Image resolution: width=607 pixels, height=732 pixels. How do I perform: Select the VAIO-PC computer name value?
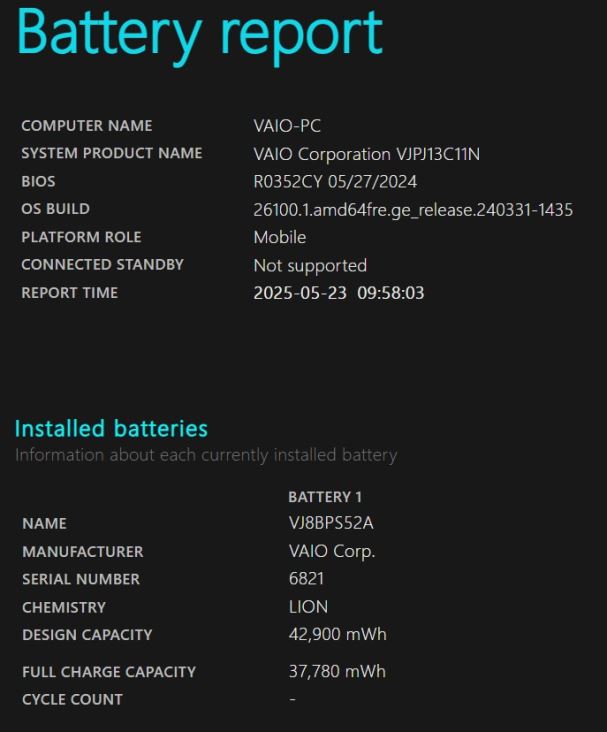point(287,126)
